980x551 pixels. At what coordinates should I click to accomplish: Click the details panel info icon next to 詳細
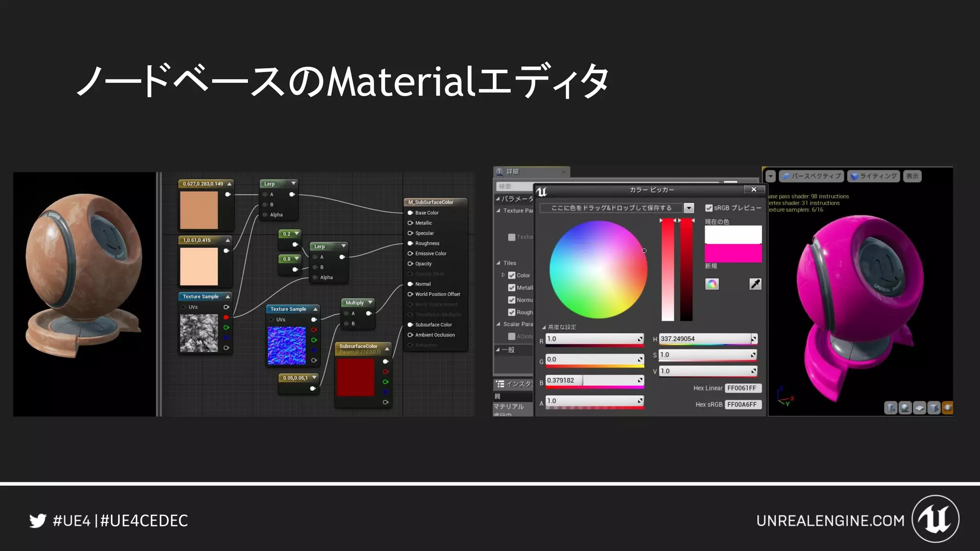pyautogui.click(x=500, y=172)
